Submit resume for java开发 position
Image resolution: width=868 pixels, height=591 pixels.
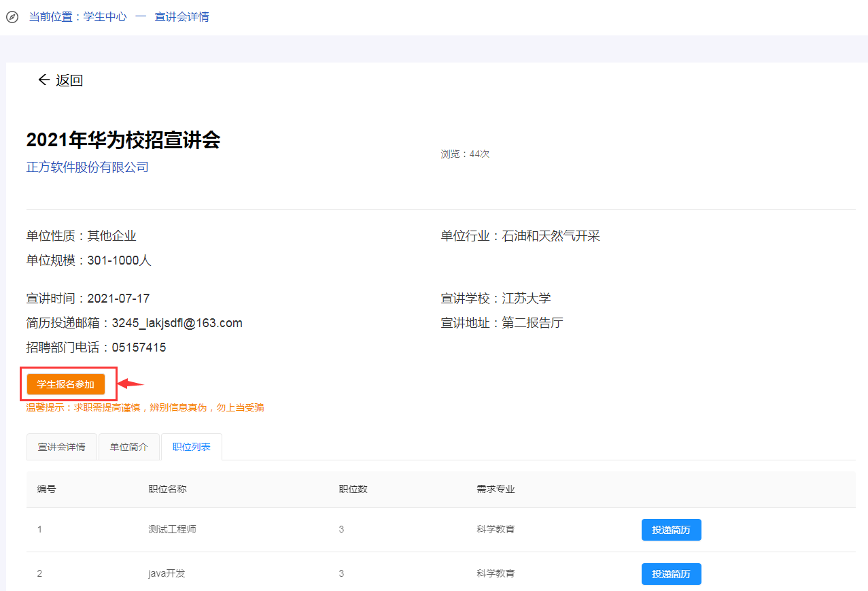pyautogui.click(x=672, y=574)
